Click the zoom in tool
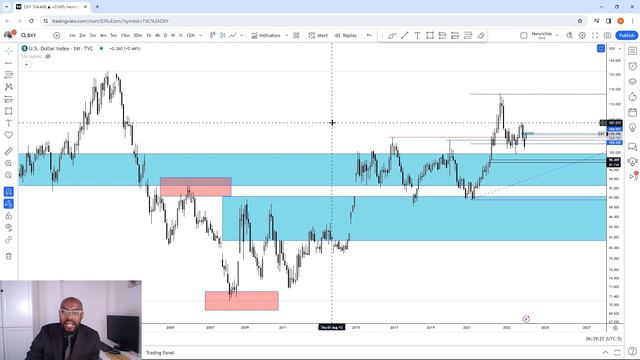This screenshot has height=360, width=640. pos(9,163)
